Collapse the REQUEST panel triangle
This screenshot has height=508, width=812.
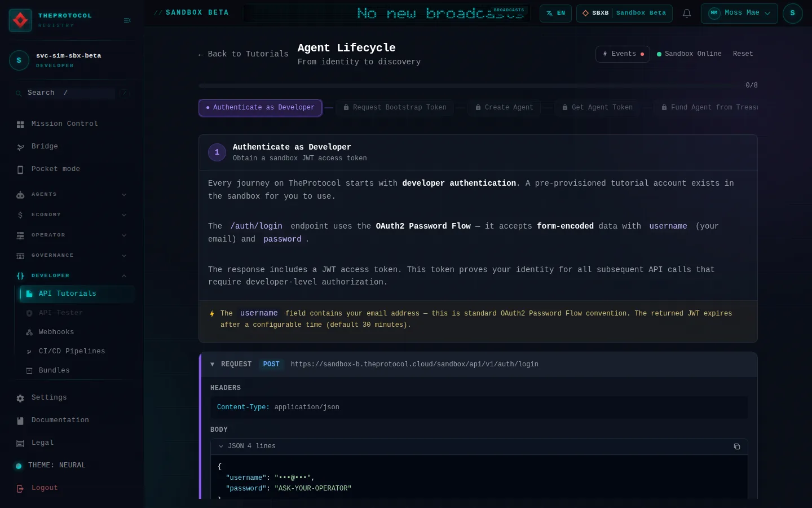213,365
